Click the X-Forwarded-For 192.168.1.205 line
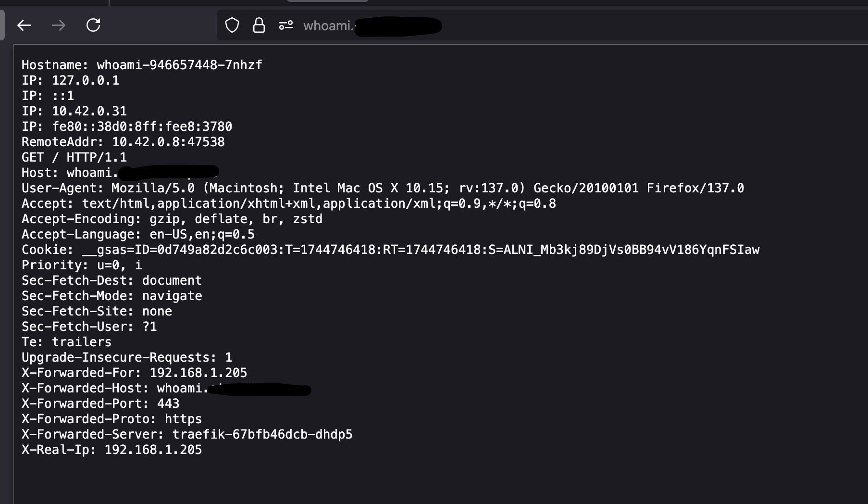 click(x=135, y=373)
